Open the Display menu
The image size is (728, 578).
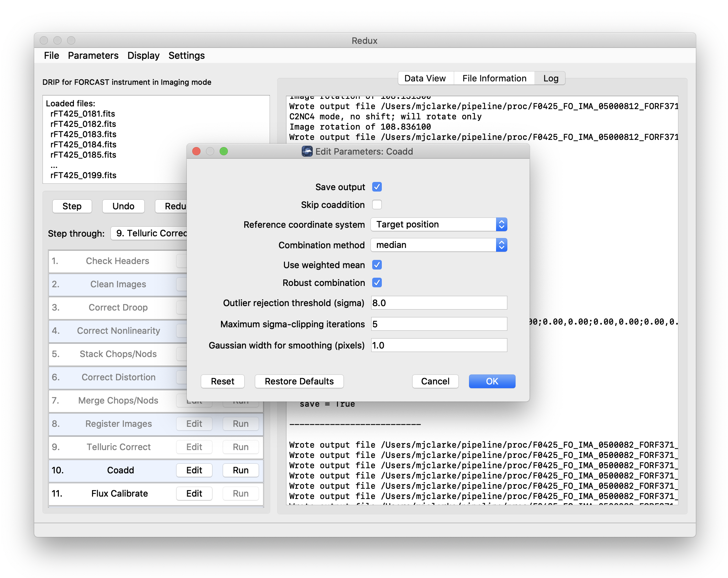coord(143,55)
